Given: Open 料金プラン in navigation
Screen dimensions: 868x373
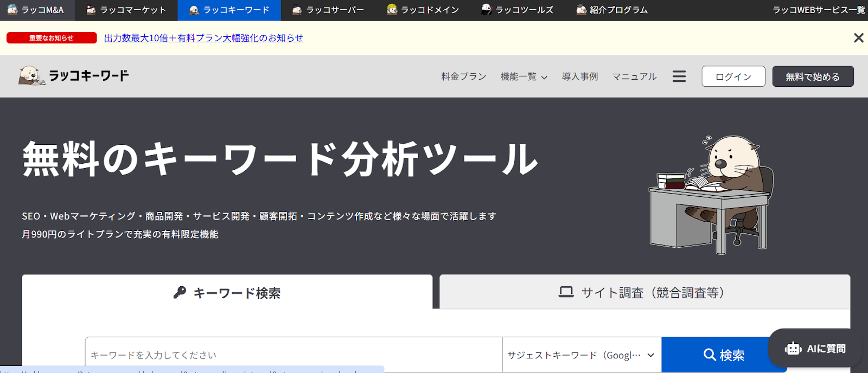Looking at the screenshot, I should point(464,76).
